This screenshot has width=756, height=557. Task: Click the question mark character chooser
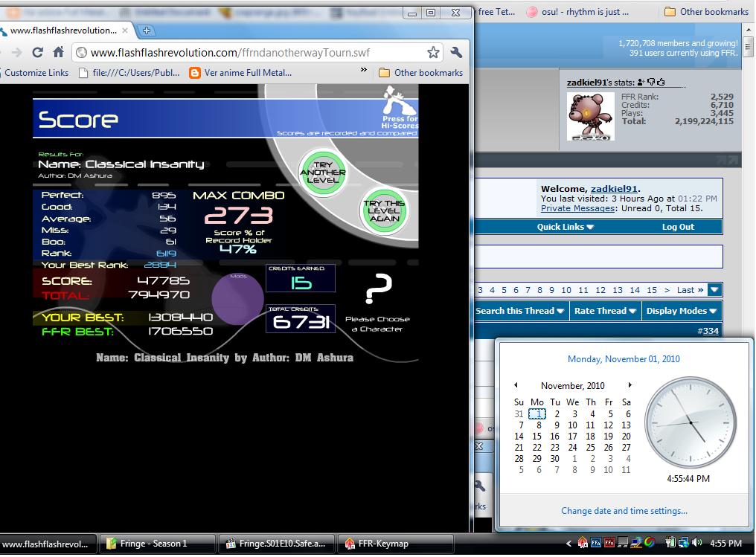[379, 289]
